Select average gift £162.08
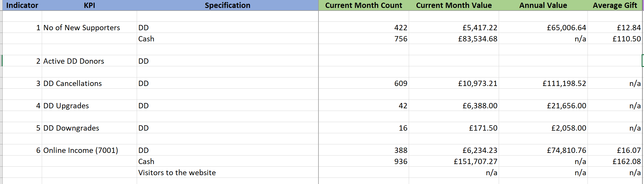 (x=615, y=161)
